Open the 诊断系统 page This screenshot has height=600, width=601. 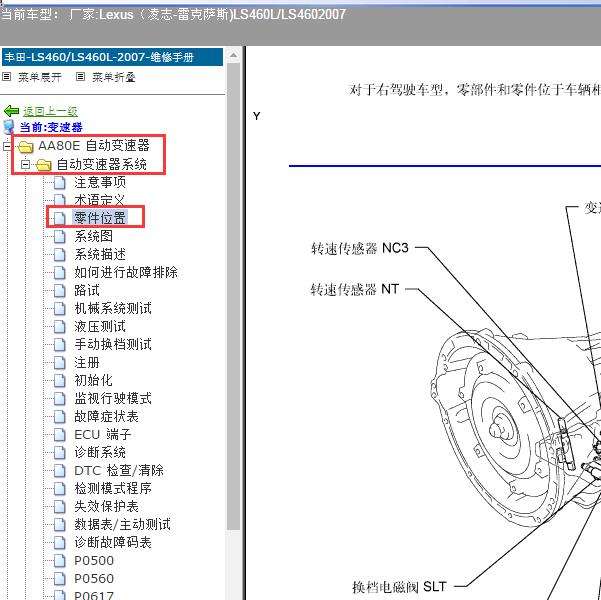pyautogui.click(x=100, y=452)
